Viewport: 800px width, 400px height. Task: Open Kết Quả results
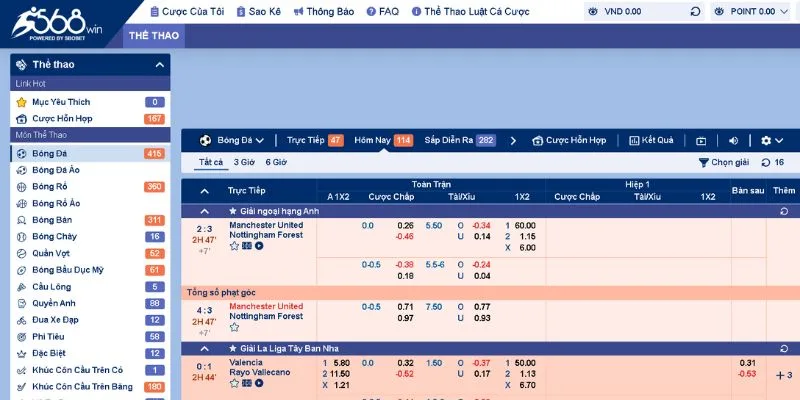[651, 140]
